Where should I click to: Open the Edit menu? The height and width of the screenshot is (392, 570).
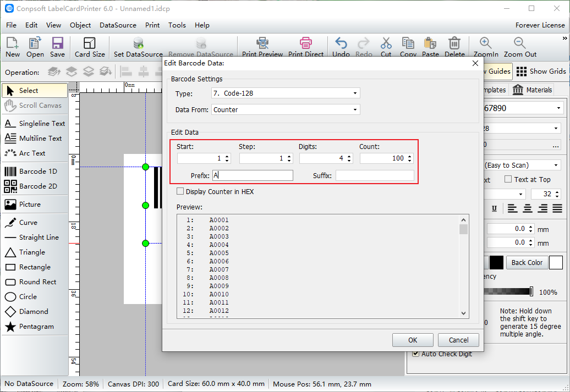pyautogui.click(x=31, y=25)
